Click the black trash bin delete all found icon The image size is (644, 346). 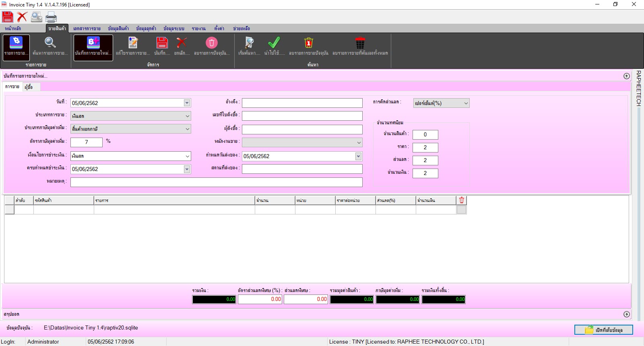click(x=360, y=43)
